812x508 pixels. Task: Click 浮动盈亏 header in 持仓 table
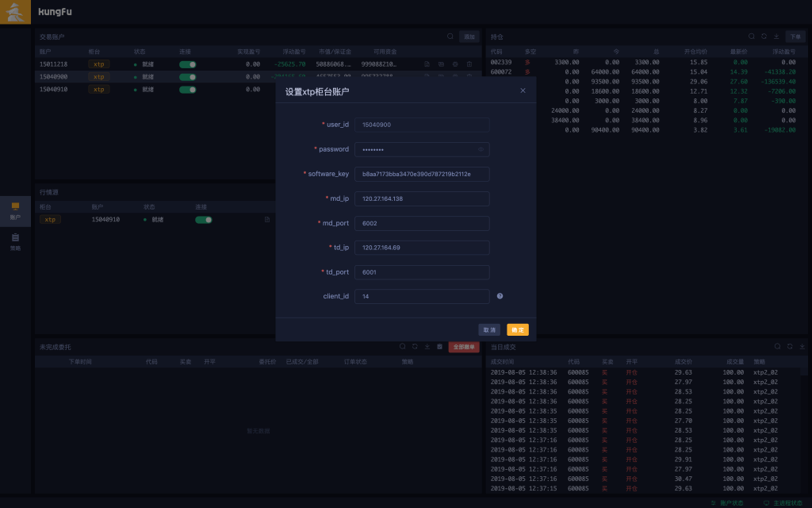tap(783, 52)
